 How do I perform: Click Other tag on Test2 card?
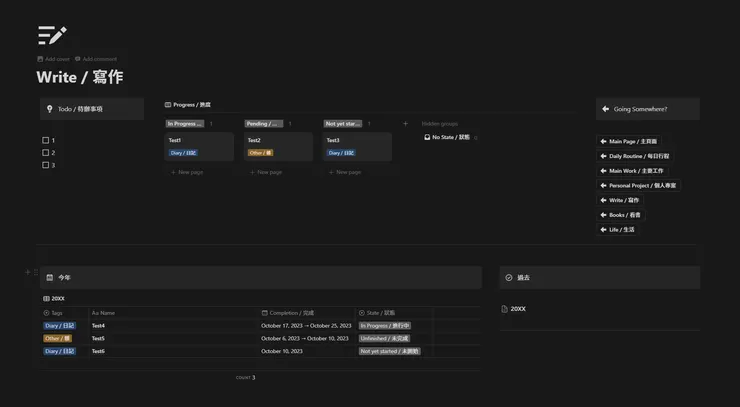pyautogui.click(x=261, y=153)
